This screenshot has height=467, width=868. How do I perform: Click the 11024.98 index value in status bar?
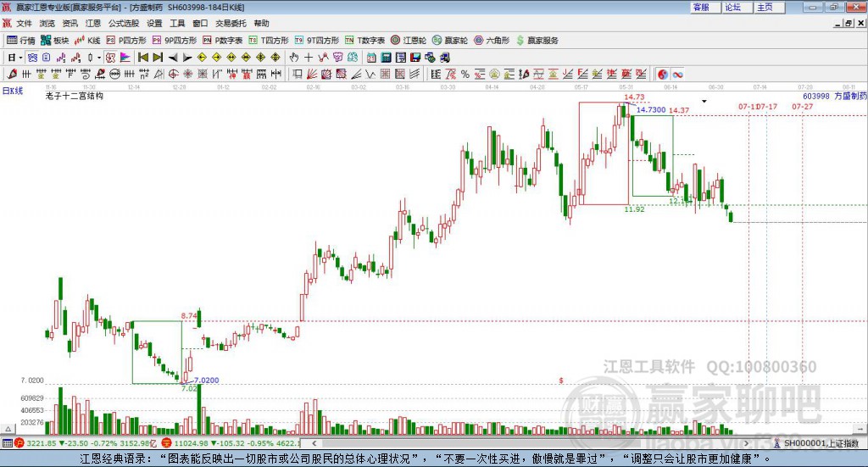(x=192, y=443)
